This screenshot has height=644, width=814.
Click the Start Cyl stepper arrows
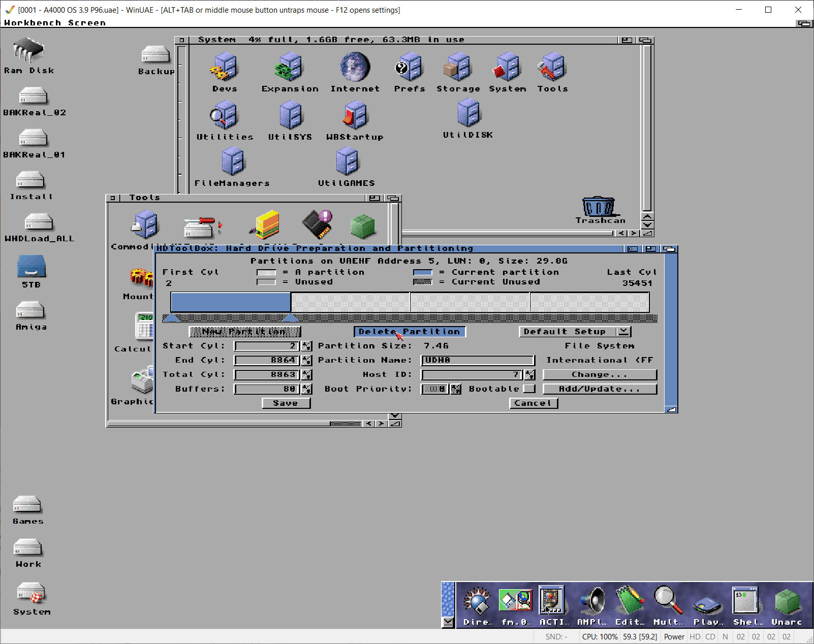tap(306, 346)
